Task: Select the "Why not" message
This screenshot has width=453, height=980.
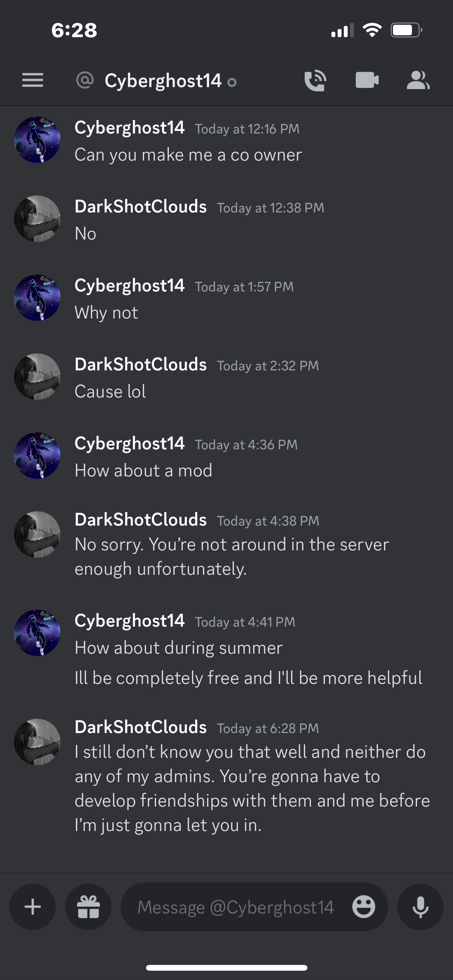Action: (106, 313)
